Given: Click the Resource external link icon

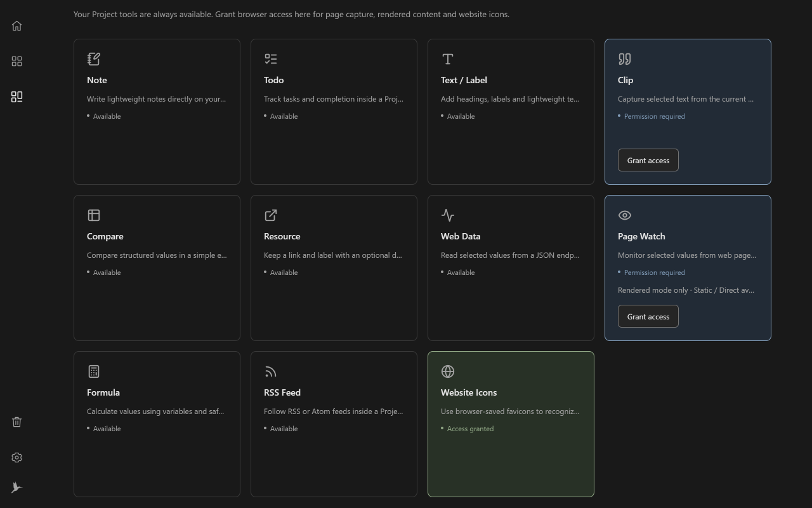Looking at the screenshot, I should point(271,215).
